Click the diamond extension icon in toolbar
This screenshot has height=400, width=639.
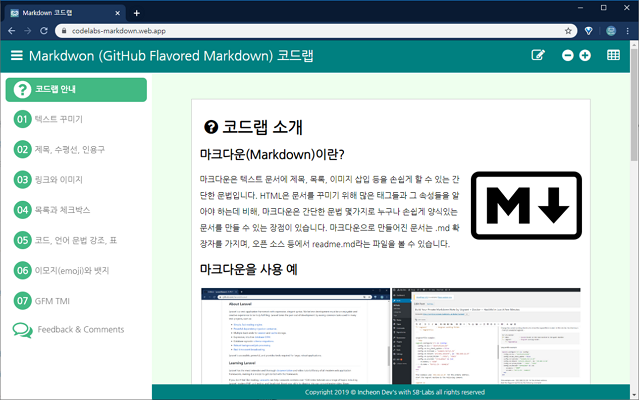(x=588, y=31)
